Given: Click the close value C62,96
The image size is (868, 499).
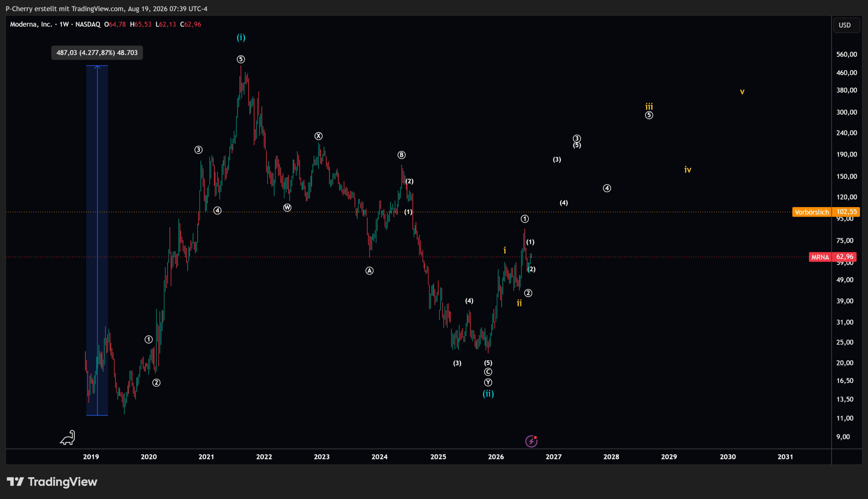Looking at the screenshot, I should pos(191,24).
